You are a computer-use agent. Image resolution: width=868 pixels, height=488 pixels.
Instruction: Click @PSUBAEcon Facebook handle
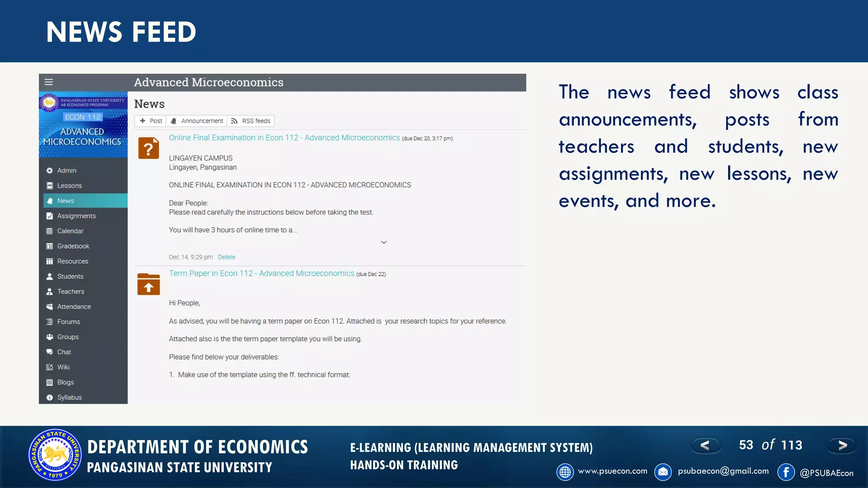click(826, 473)
